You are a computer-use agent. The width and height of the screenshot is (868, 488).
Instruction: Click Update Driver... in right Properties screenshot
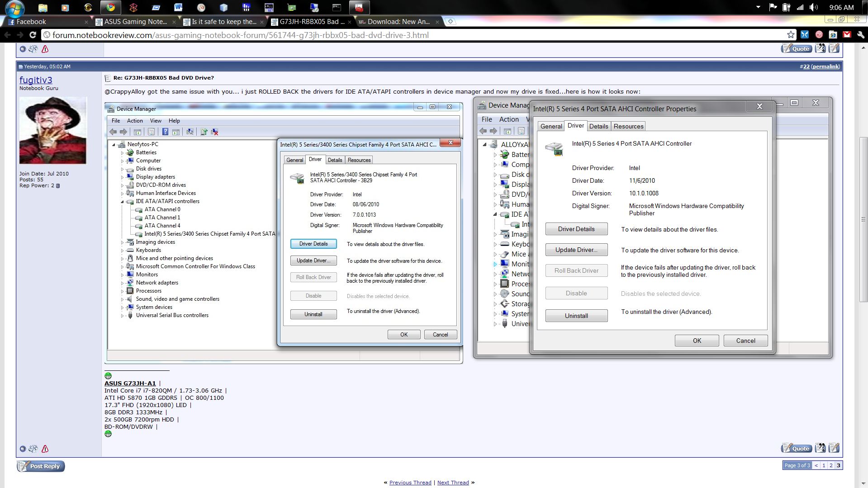pyautogui.click(x=576, y=250)
